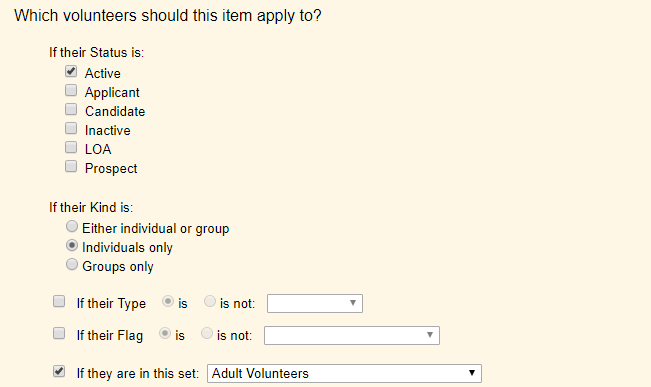Select the Individuals only radio button
Screen dimensions: 651x387
click(x=72, y=245)
